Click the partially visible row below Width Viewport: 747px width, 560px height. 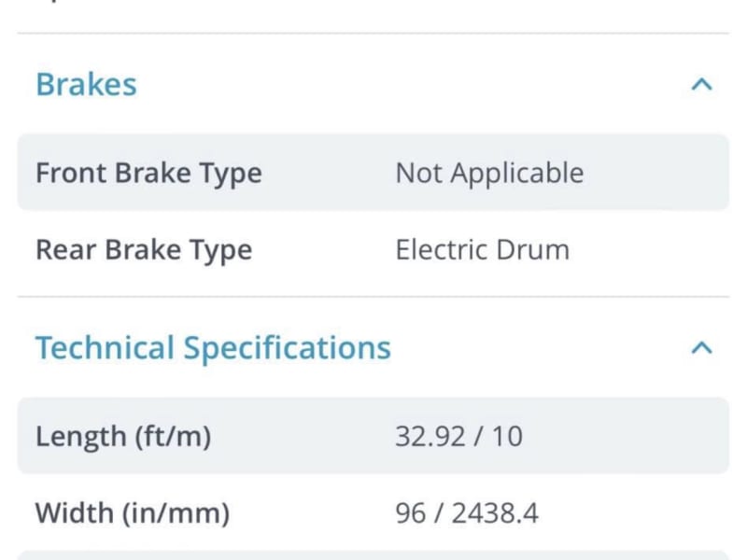pos(373,555)
